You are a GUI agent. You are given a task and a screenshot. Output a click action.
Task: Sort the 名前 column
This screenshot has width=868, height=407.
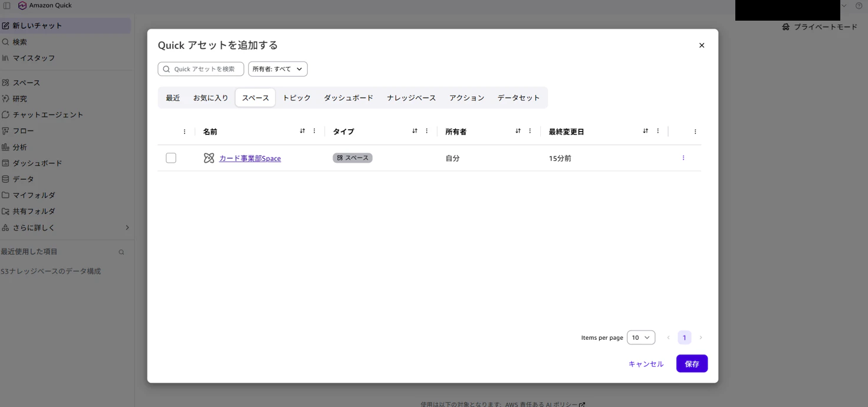pyautogui.click(x=303, y=131)
